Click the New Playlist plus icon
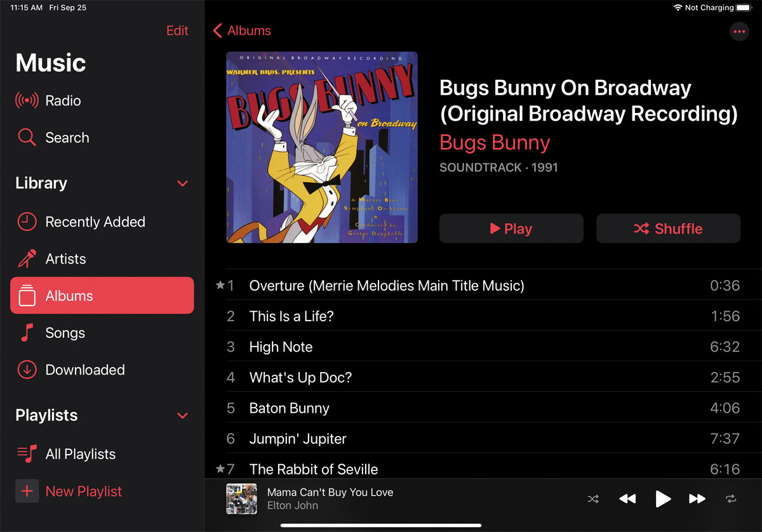 click(27, 491)
